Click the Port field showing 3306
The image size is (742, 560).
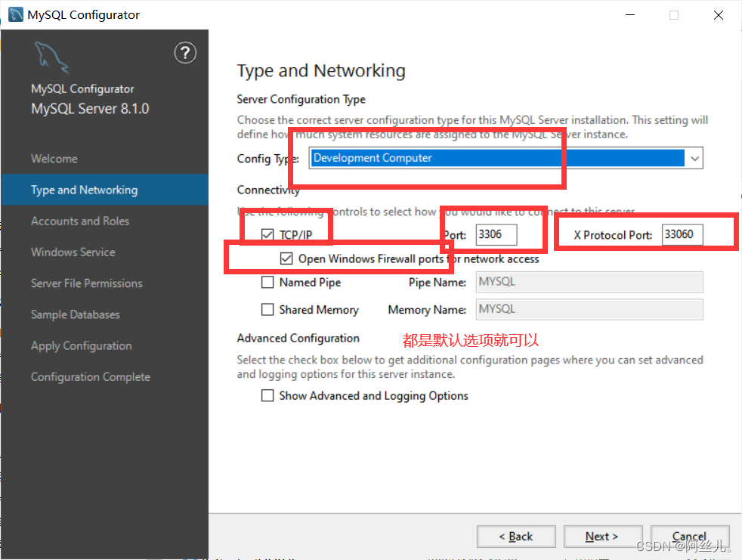[x=496, y=234]
